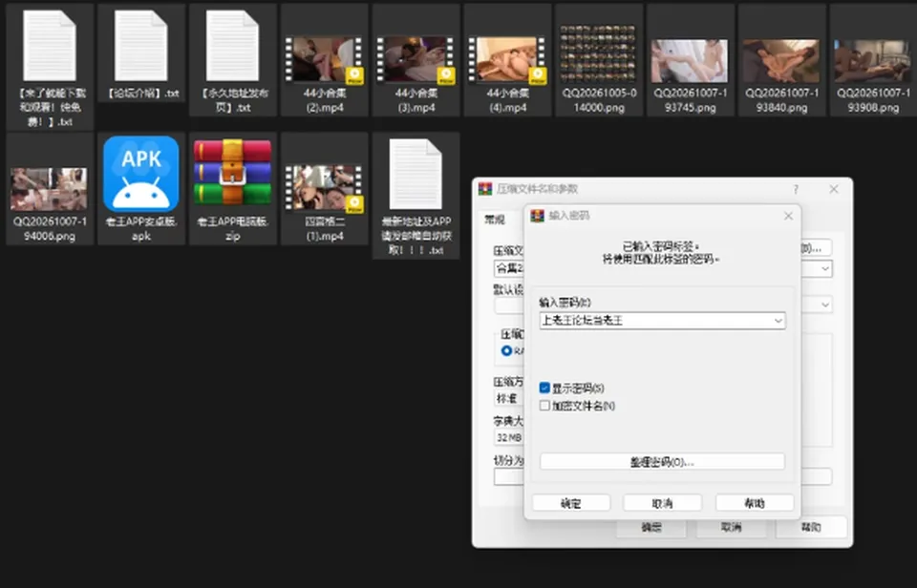Click the 整理密码(O)... button
The height and width of the screenshot is (588, 917).
click(662, 462)
